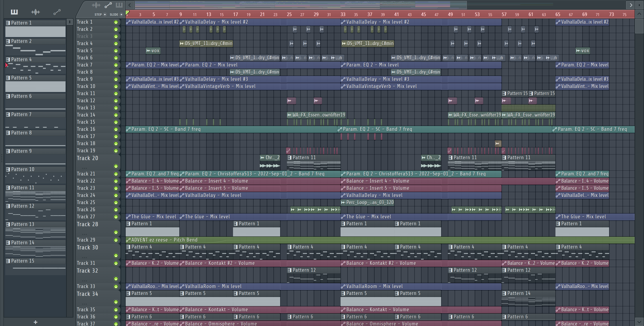Click the automation icon on The Glue clip at bar 1
Image resolution: width=644 pixels, height=326 pixels.
click(128, 217)
